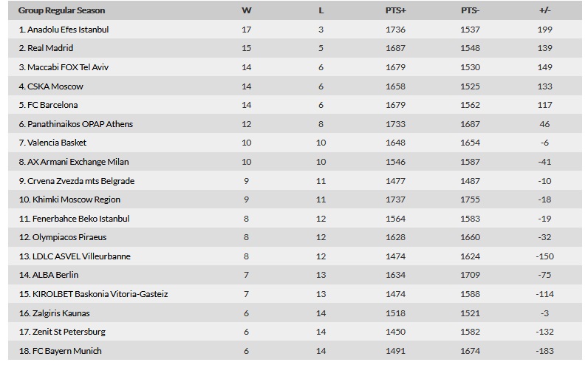Sort standings by the PTS- header

[x=471, y=10]
